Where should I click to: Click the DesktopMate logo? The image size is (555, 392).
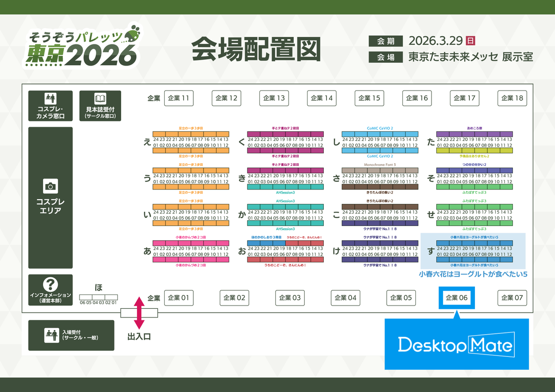[456, 344]
